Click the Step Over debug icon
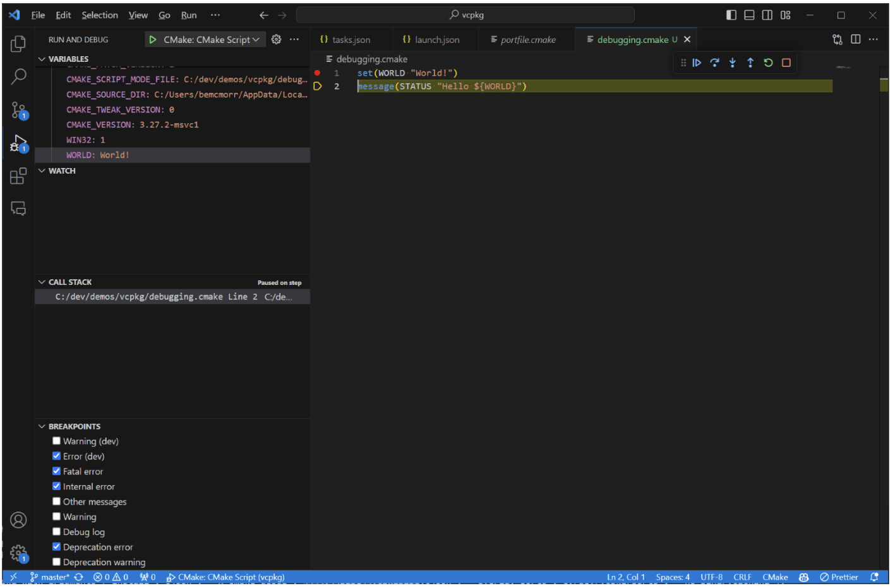 [x=714, y=63]
